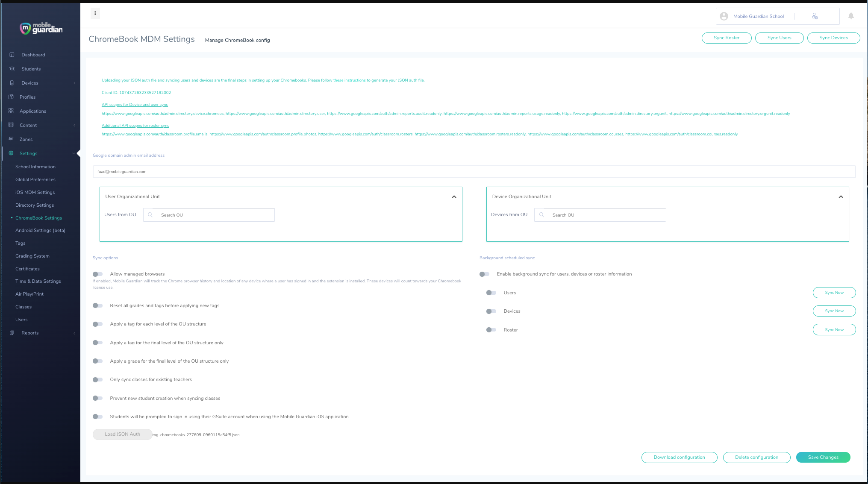
Task: Collapse the Device Organizational Unit panel
Action: 841,197
